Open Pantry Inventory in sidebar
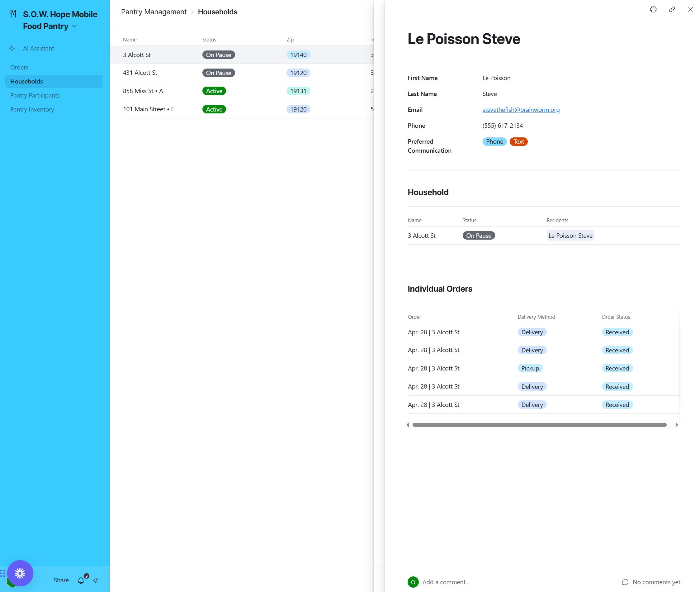This screenshot has height=592, width=700. [32, 109]
